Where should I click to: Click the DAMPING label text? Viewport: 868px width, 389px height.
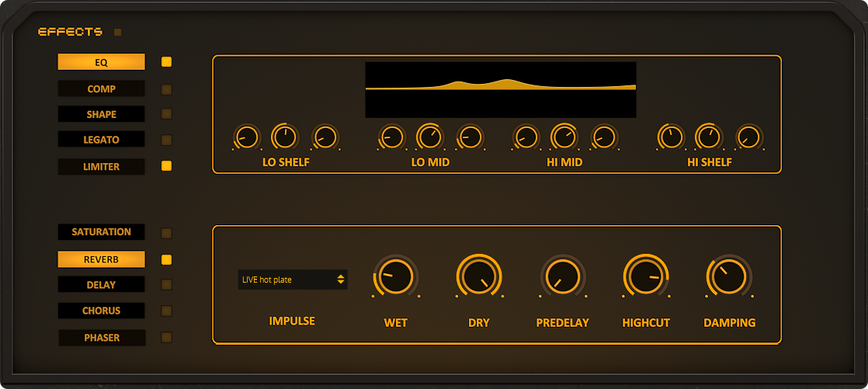point(730,323)
